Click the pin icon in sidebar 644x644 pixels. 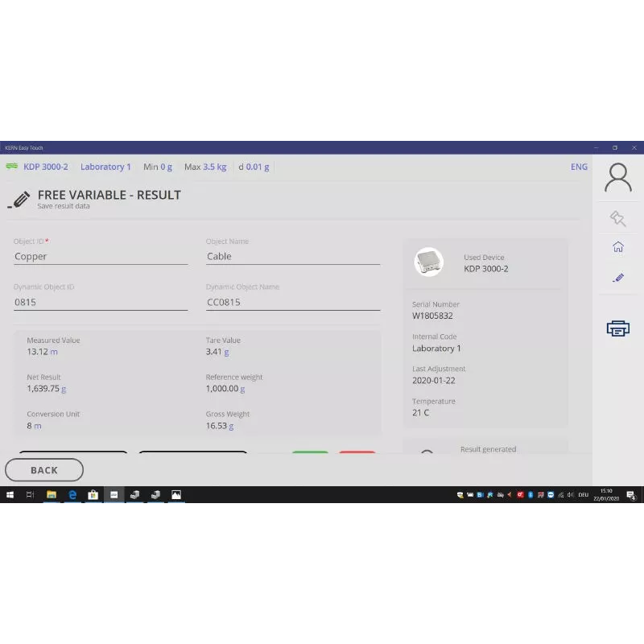[x=617, y=217]
